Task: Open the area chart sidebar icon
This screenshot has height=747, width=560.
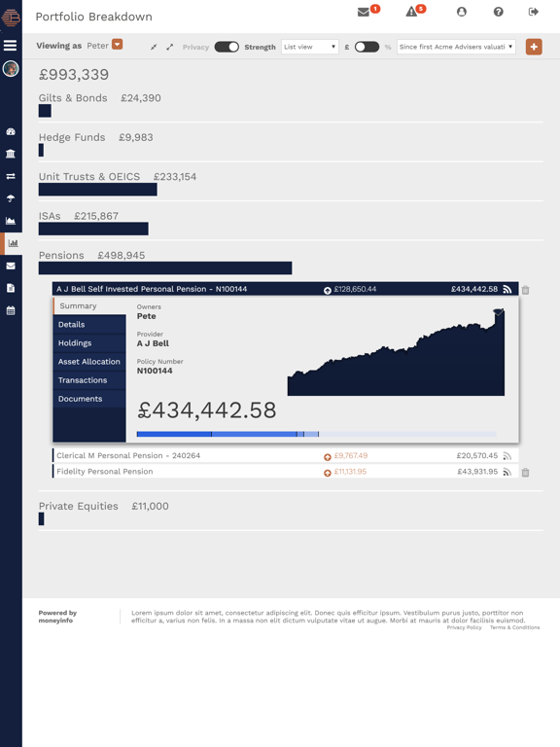Action: [11, 221]
